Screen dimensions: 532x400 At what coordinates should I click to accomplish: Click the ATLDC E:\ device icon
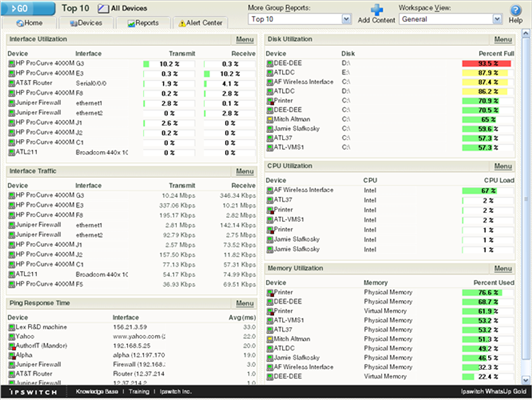coord(270,73)
